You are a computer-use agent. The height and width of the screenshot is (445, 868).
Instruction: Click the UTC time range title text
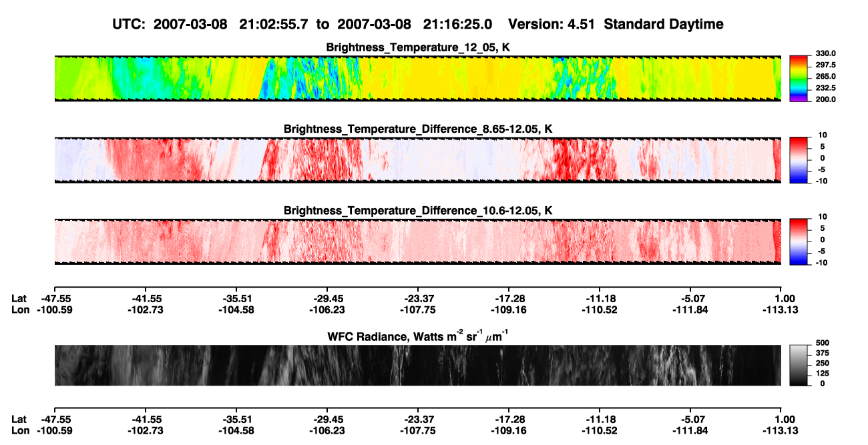(x=417, y=24)
